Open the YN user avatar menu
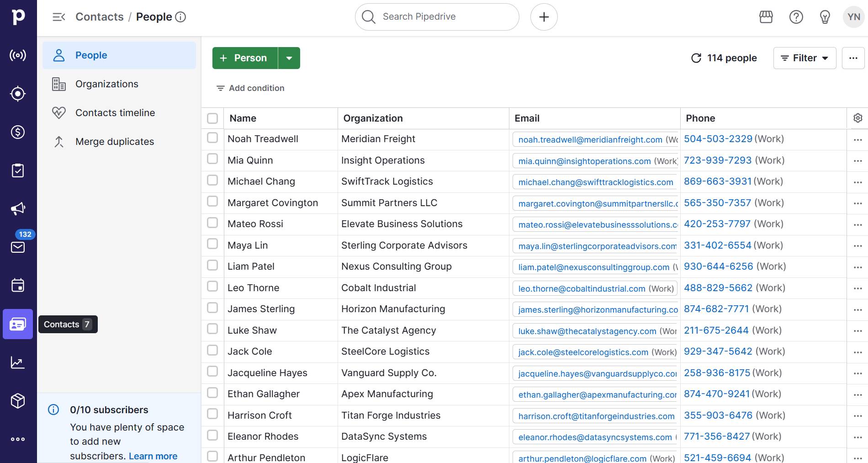The width and height of the screenshot is (868, 463). point(854,17)
